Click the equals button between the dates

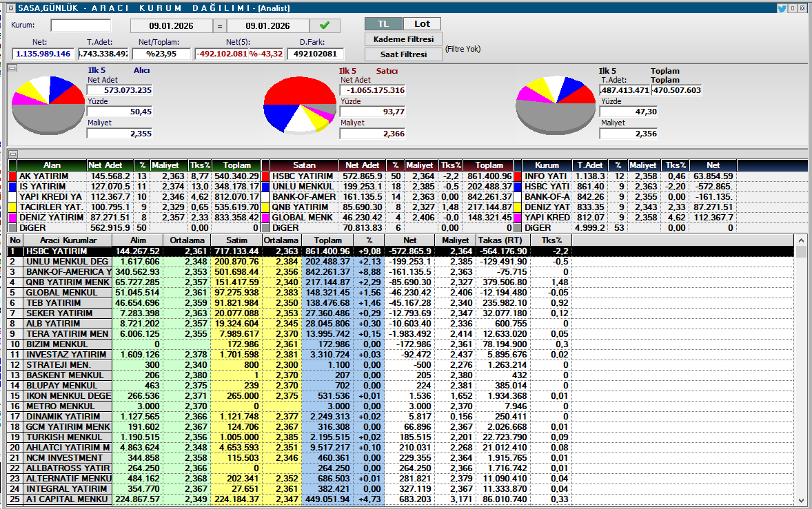(x=219, y=26)
